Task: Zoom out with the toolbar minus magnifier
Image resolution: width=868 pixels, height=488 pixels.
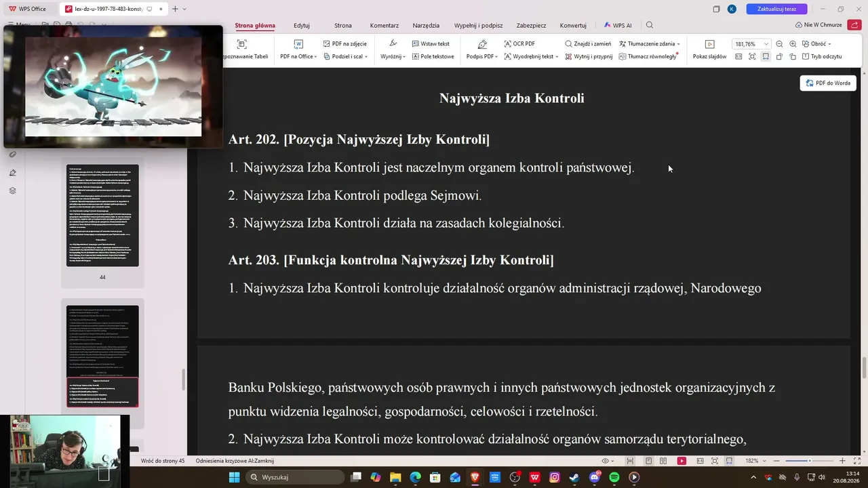Action: (x=779, y=44)
